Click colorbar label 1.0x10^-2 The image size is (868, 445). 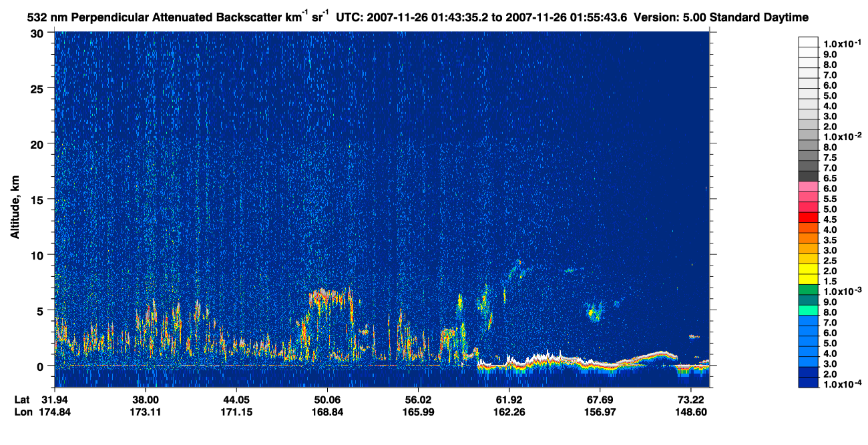coord(842,136)
